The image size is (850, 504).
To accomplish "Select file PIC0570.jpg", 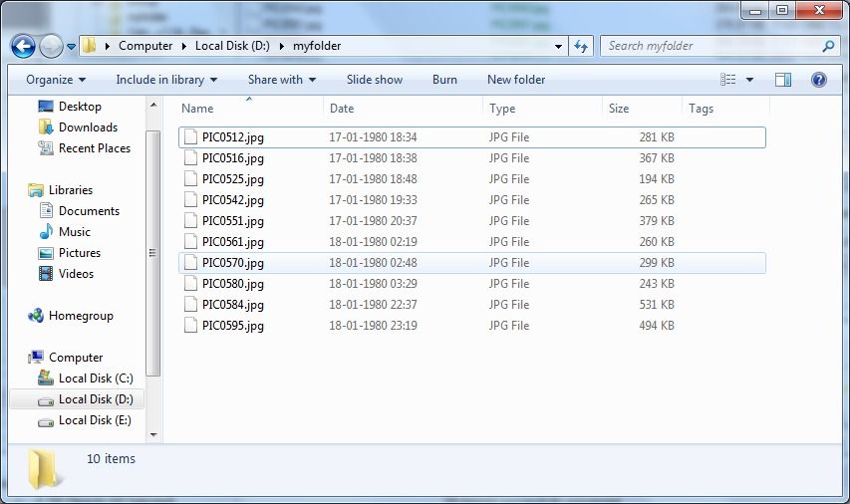I will click(x=471, y=263).
